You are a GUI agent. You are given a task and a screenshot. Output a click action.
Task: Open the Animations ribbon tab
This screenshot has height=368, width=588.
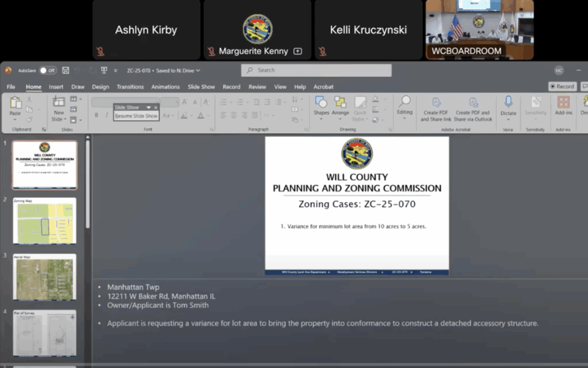(165, 87)
